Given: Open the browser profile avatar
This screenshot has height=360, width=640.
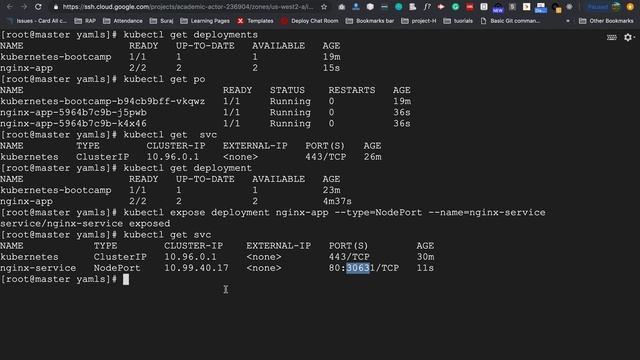Looking at the screenshot, I should pyautogui.click(x=616, y=7).
